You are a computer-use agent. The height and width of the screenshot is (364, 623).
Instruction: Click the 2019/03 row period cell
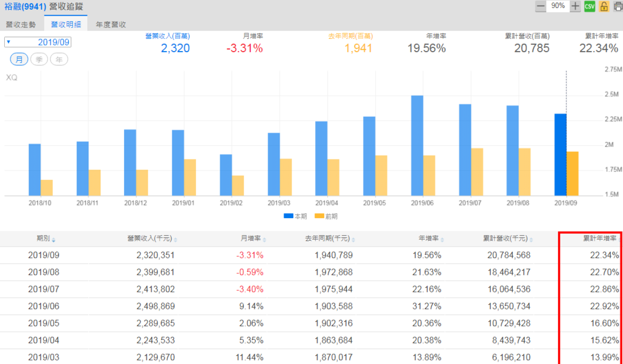(x=44, y=358)
